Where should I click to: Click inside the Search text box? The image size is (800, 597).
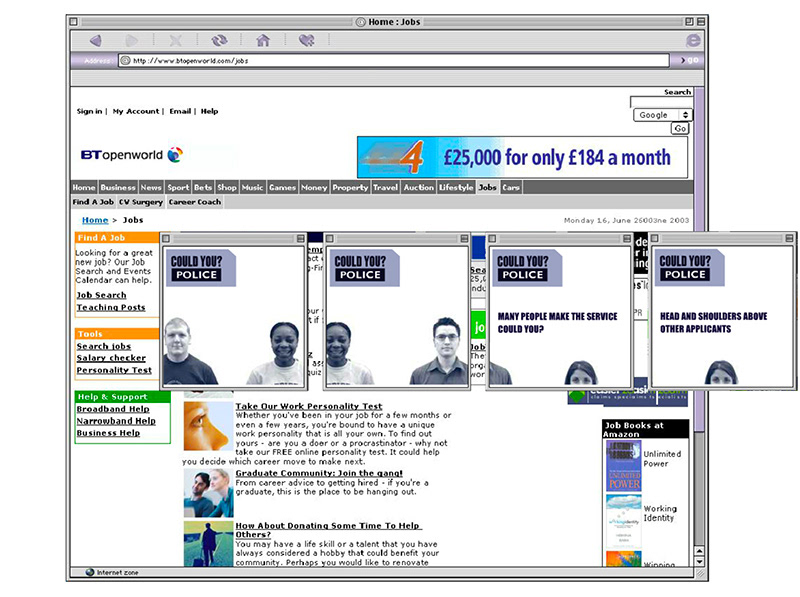coord(661,102)
